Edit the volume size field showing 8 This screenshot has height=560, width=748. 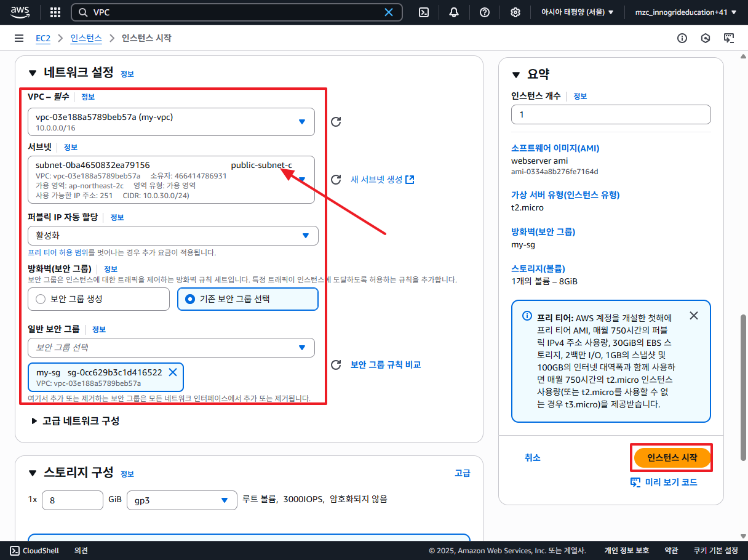[73, 500]
